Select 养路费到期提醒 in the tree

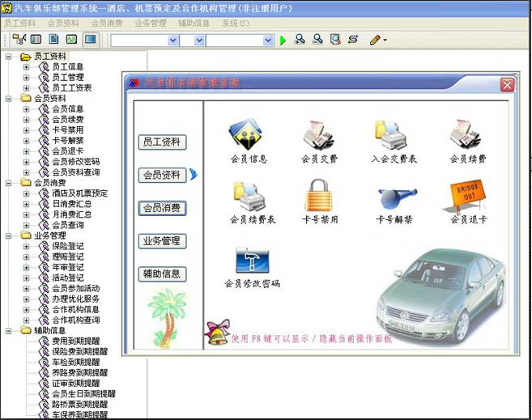pos(79,372)
